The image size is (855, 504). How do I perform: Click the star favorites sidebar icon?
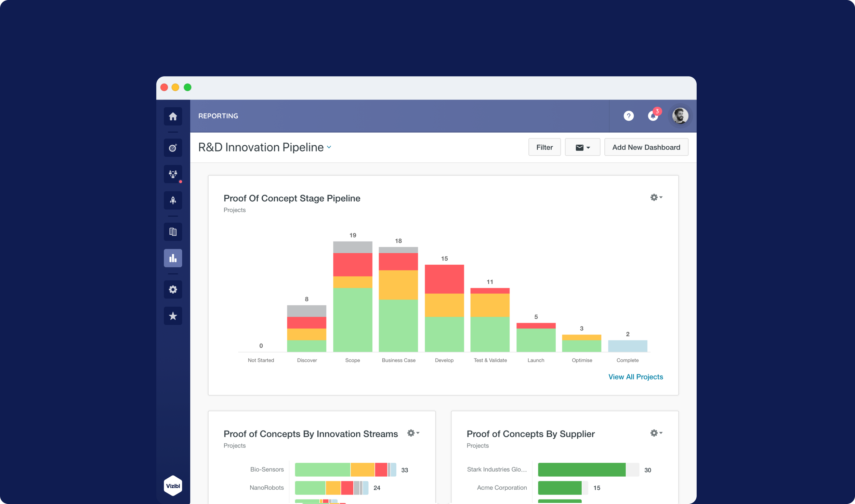(x=173, y=316)
